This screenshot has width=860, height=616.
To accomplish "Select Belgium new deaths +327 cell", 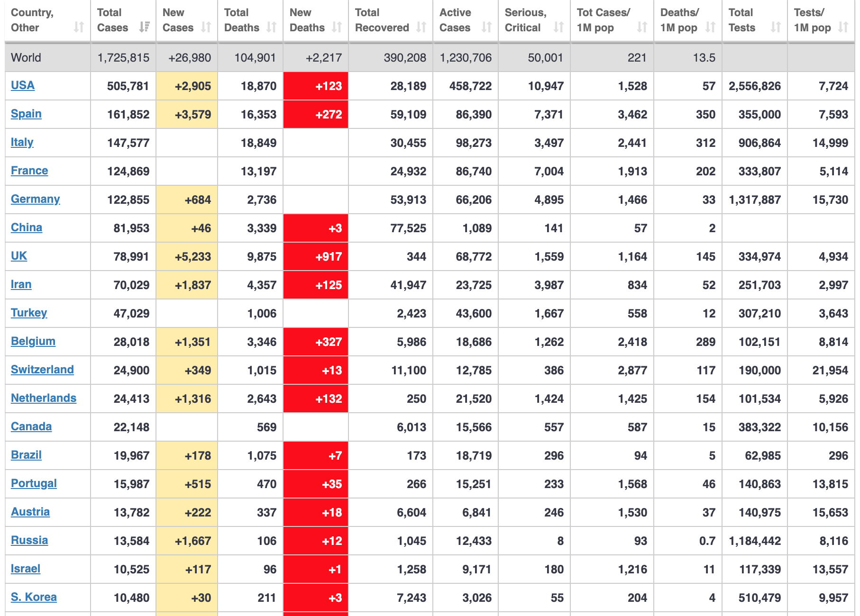I will pos(316,342).
